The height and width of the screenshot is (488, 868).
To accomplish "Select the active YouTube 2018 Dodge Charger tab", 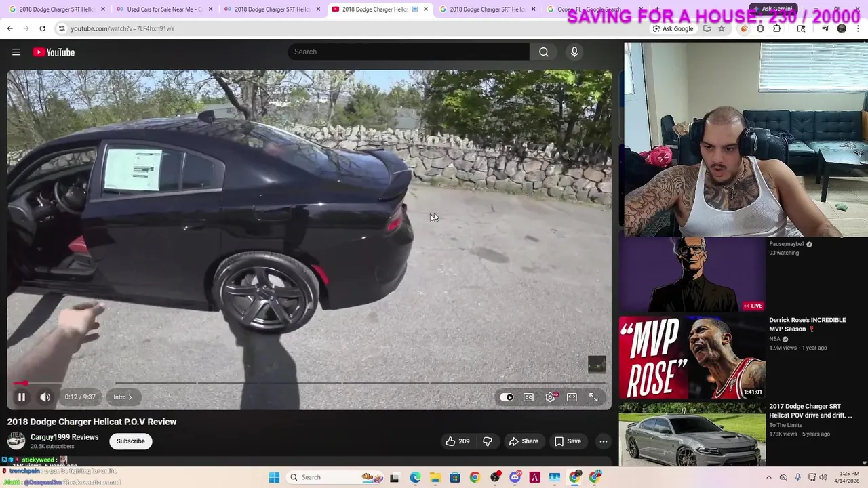I will coord(380,9).
